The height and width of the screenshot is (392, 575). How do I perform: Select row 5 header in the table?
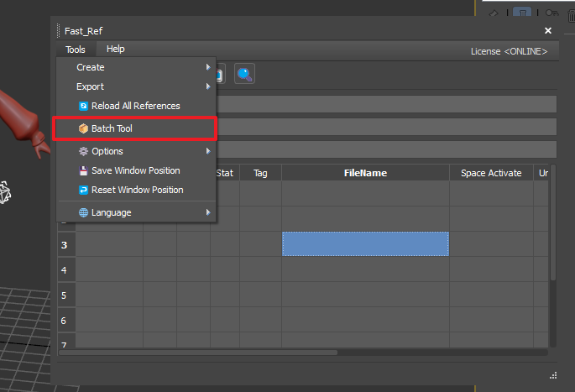pyautogui.click(x=65, y=295)
